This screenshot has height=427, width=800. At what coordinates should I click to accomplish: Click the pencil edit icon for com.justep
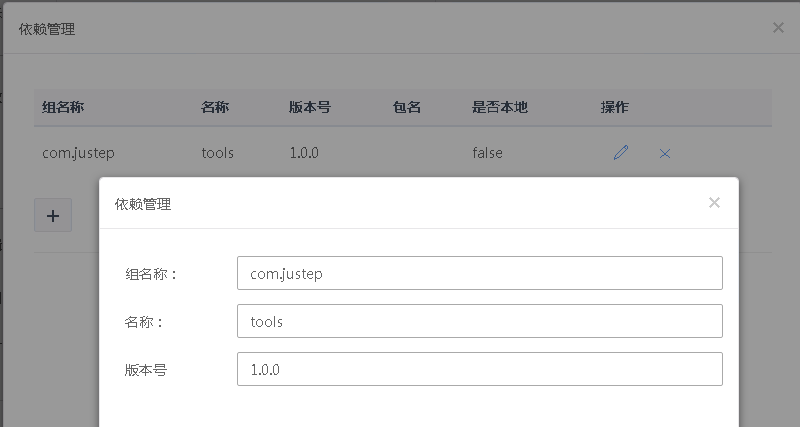(x=620, y=153)
